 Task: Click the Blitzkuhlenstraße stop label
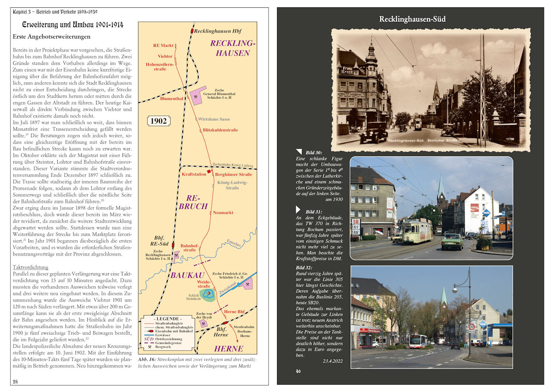tap(220, 130)
